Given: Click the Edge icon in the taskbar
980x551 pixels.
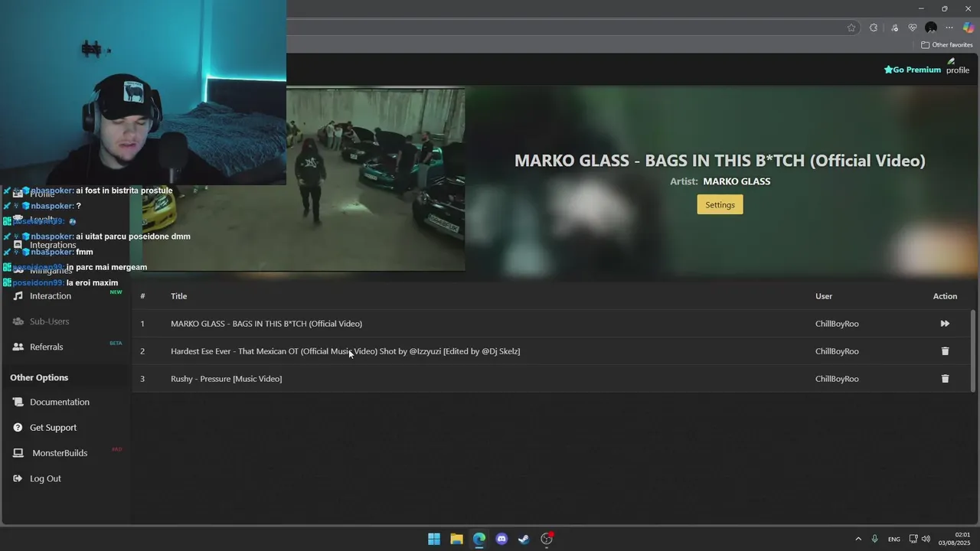Looking at the screenshot, I should (479, 539).
